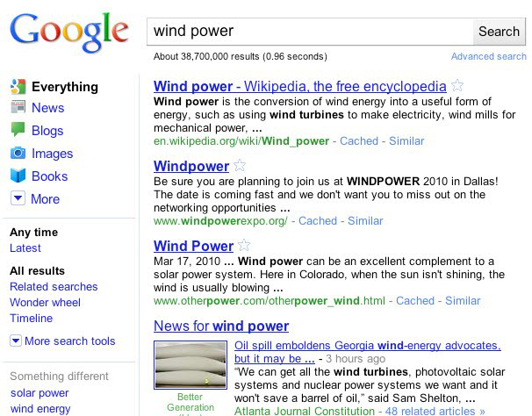Image resolution: width=532 pixels, height=416 pixels.
Task: Star the Wikipedia Wind power result
Action: (x=457, y=85)
